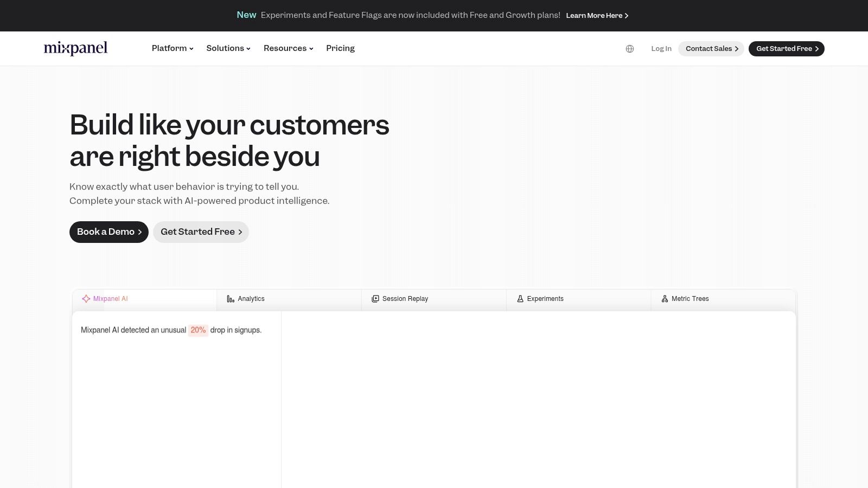Screen dimensions: 868x488
Task: Click the 'Complete your stack' subheading line
Action: (x=200, y=201)
